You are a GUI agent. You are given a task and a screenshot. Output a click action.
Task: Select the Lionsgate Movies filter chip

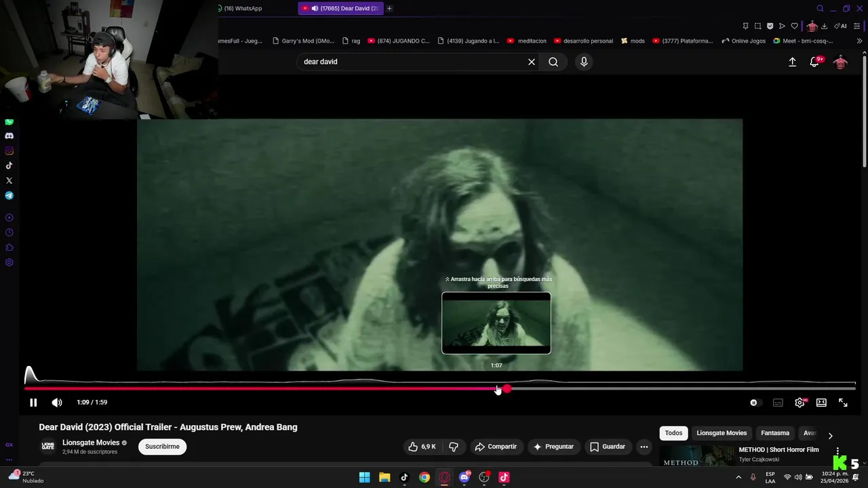(722, 433)
